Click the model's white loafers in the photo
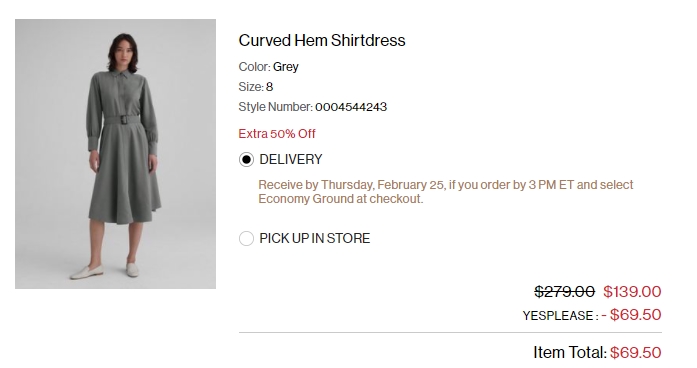 pyautogui.click(x=105, y=271)
